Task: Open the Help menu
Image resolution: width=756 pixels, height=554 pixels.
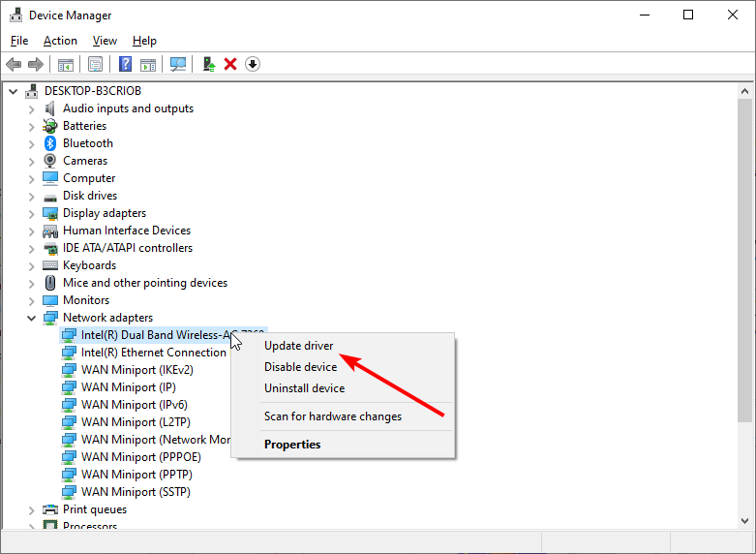Action: click(144, 41)
